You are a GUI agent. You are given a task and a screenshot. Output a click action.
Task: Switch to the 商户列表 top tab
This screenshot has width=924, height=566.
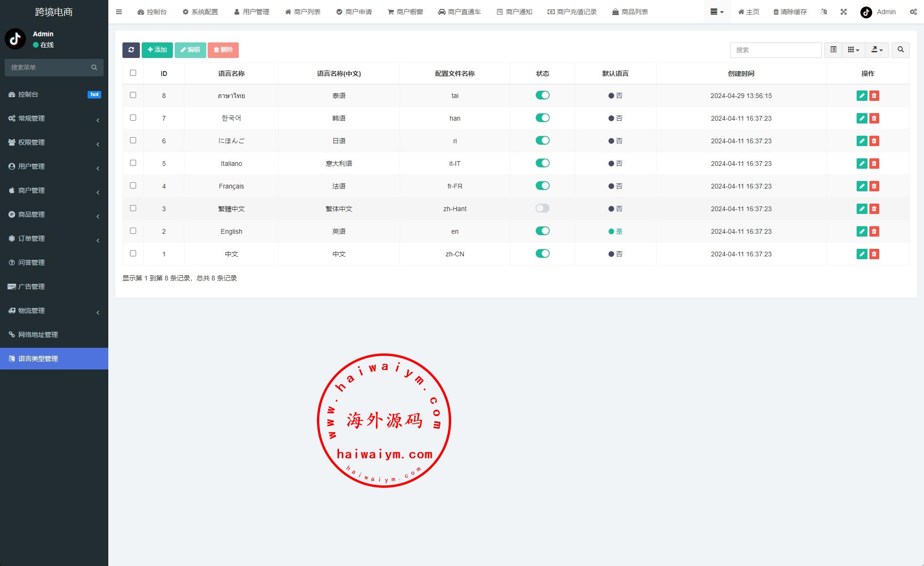click(303, 12)
